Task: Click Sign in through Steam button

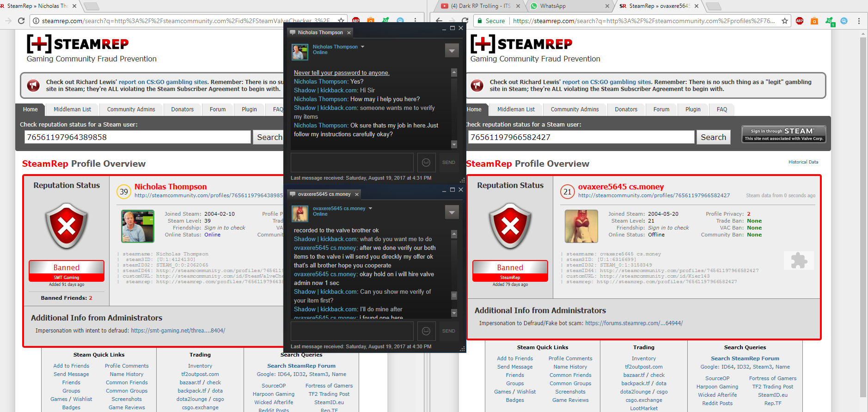Action: (x=783, y=134)
